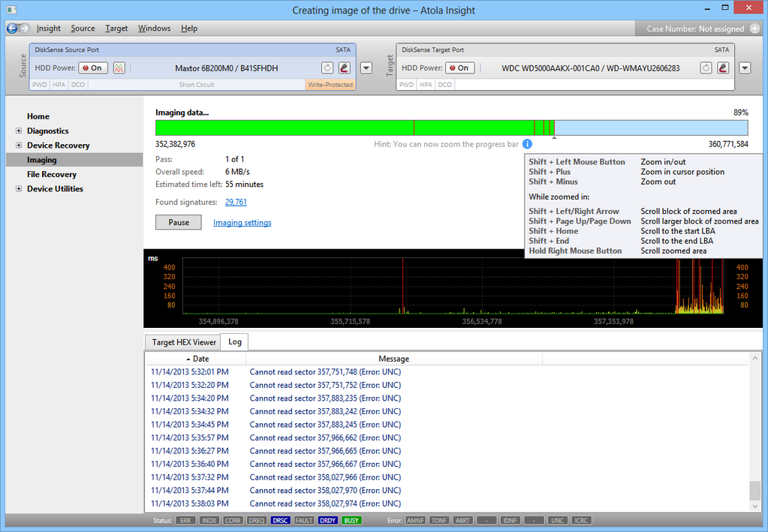Click the Write-Protected source indicator
Image resolution: width=768 pixels, height=532 pixels.
pos(330,85)
